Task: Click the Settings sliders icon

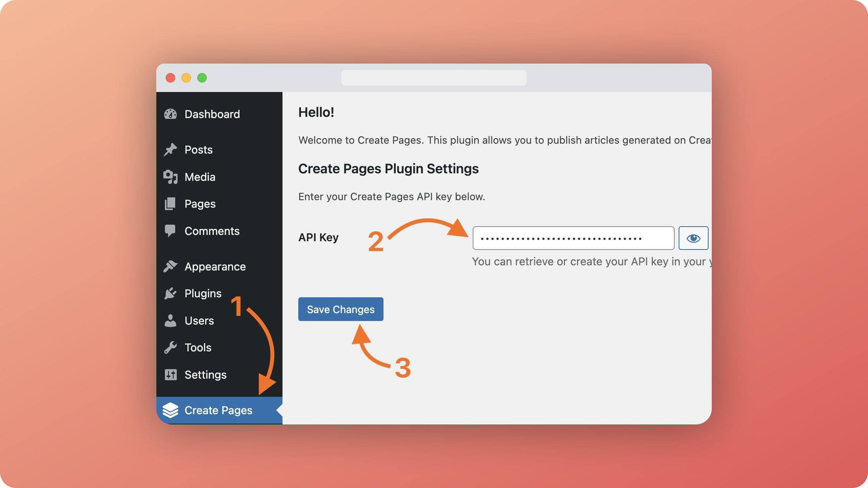Action: (170, 375)
